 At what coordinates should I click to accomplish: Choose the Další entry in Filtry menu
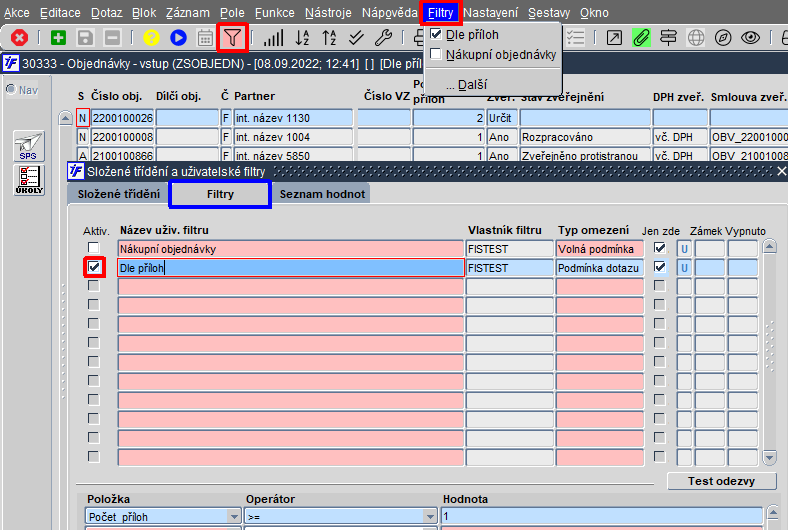tap(466, 86)
